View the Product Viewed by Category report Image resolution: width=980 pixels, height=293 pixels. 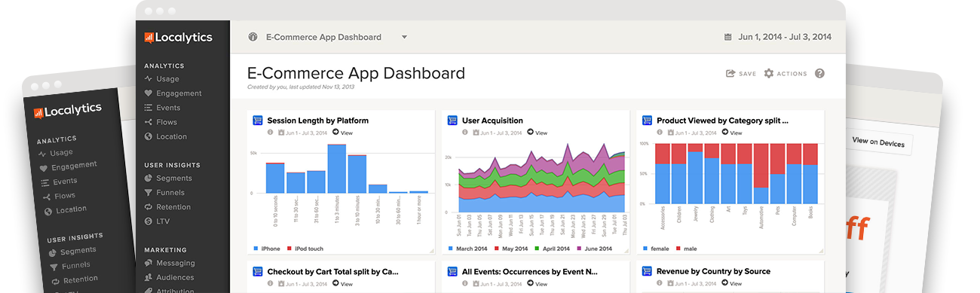click(732, 133)
